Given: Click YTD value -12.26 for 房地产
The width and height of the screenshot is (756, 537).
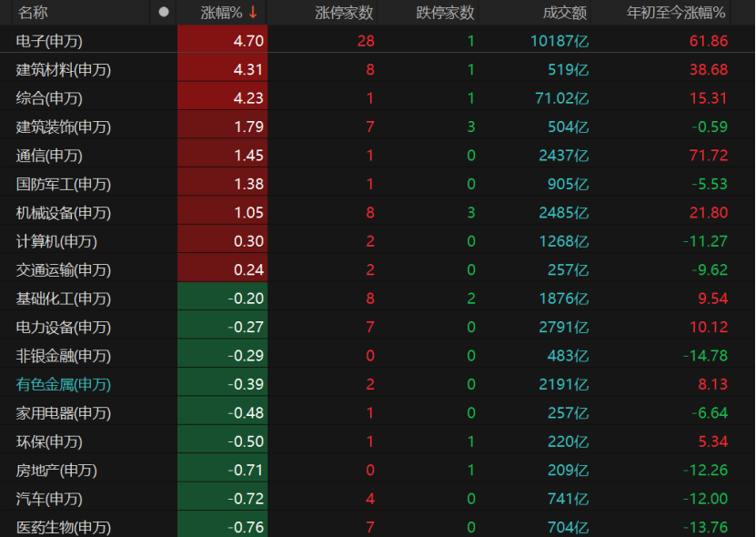Looking at the screenshot, I should (x=705, y=470).
